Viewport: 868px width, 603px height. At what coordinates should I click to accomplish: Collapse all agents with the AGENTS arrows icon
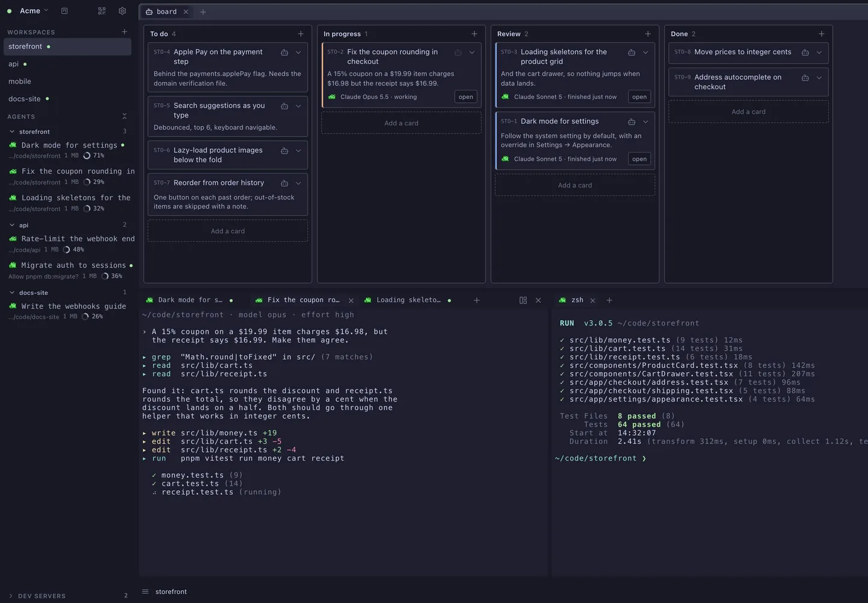(x=124, y=116)
